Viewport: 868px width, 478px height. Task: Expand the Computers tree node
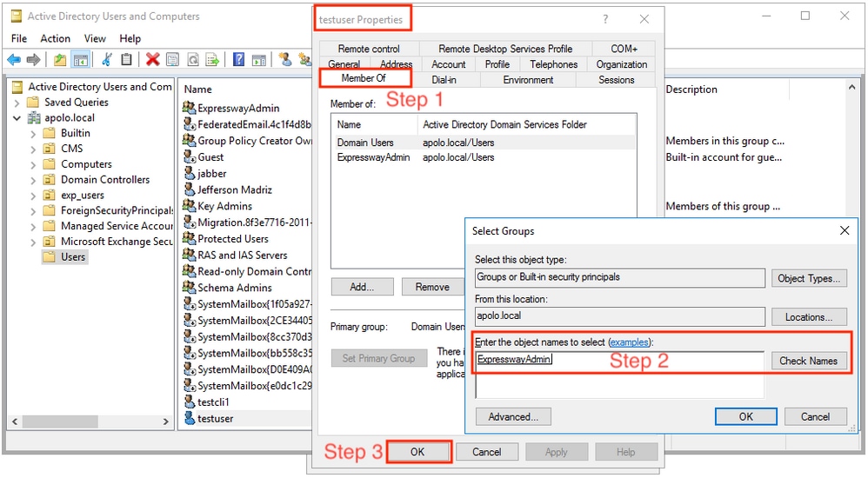[x=33, y=164]
